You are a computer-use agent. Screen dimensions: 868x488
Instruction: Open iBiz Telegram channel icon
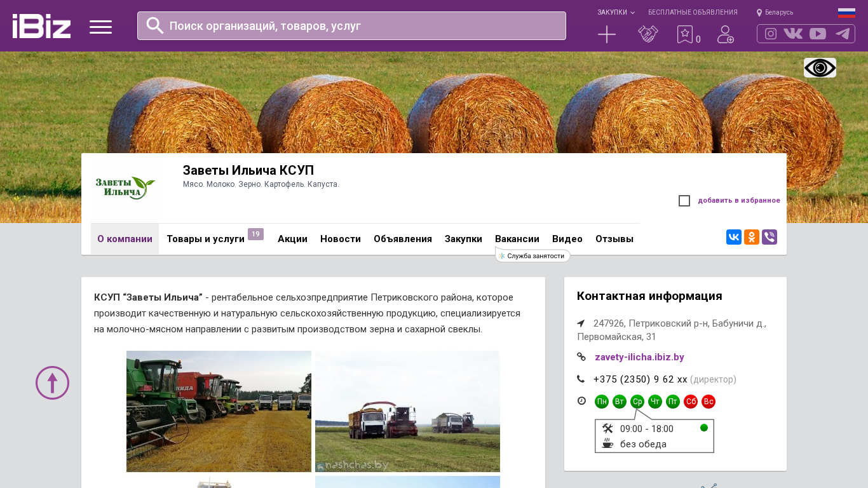tap(843, 34)
